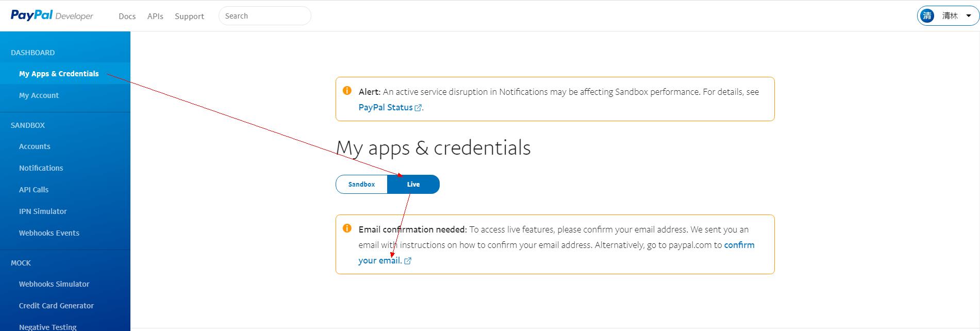This screenshot has width=980, height=331.
Task: Switch toggle to Sandbox mode
Action: pos(361,184)
